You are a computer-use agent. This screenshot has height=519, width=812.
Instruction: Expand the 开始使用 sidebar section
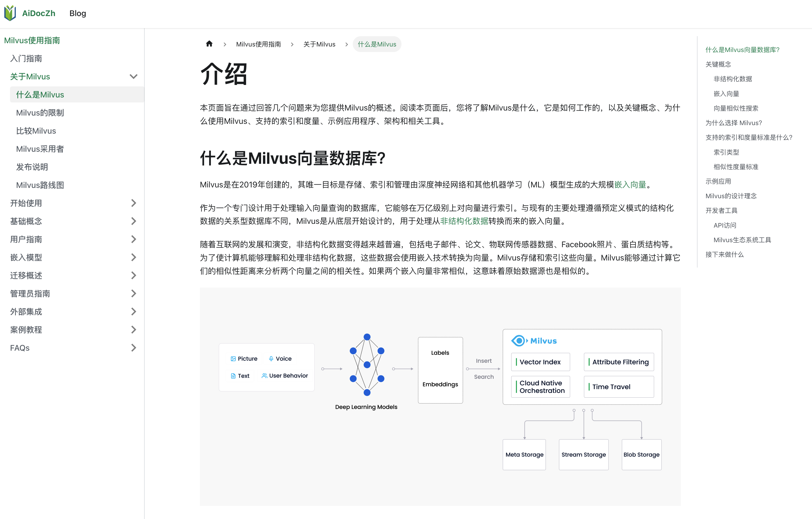pyautogui.click(x=134, y=203)
